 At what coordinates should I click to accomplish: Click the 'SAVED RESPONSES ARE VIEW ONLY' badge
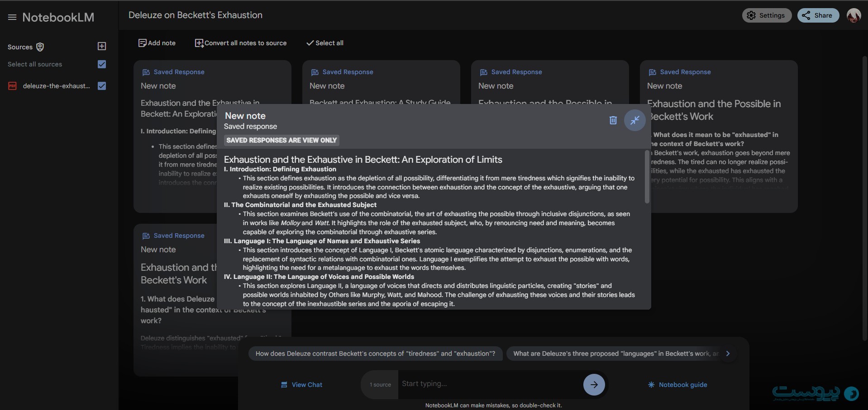281,140
